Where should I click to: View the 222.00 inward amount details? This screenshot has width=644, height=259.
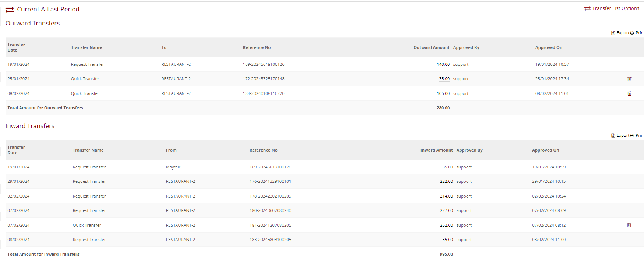(446, 181)
